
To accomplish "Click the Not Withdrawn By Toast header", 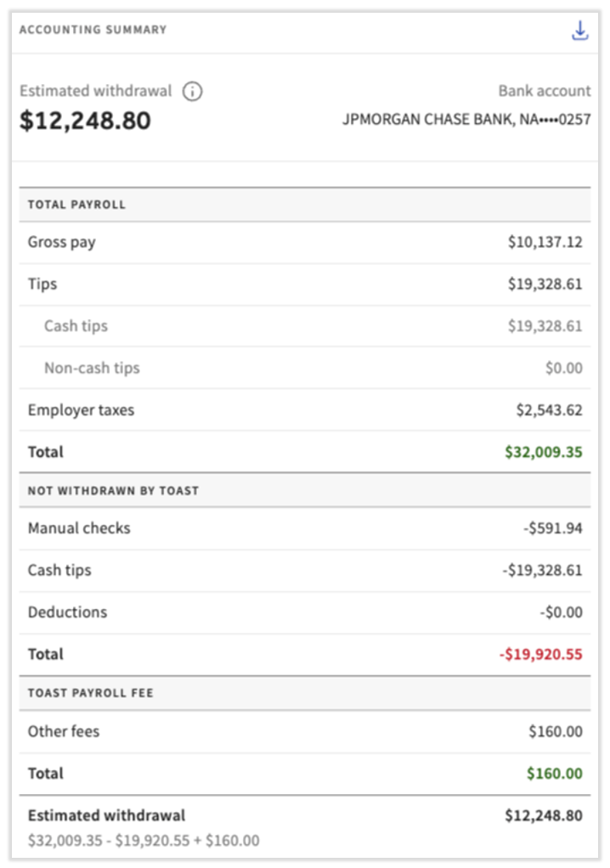I will click(113, 491).
